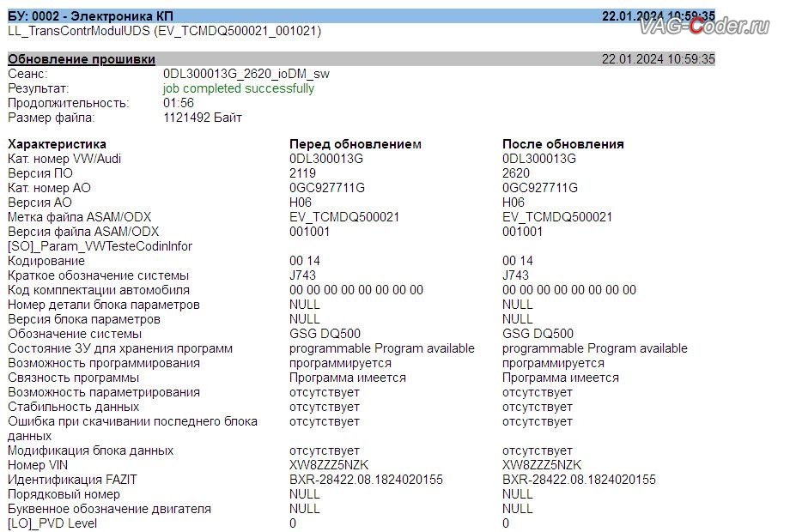This screenshot has width=790, height=532.
Task: Select "программируется" in the После обновления column
Action: tap(553, 364)
